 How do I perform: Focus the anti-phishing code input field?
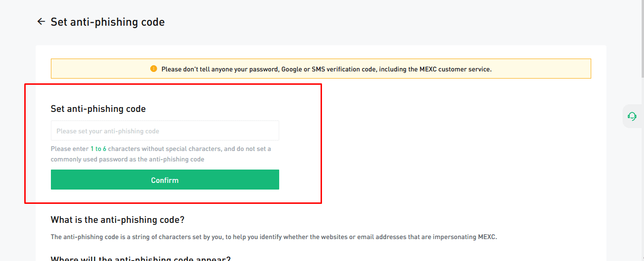point(165,130)
